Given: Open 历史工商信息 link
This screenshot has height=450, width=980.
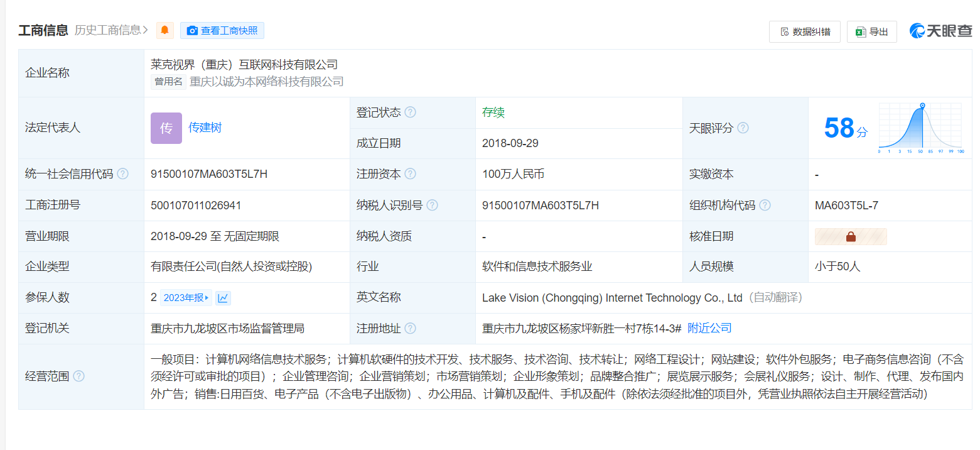Looking at the screenshot, I should click(111, 30).
